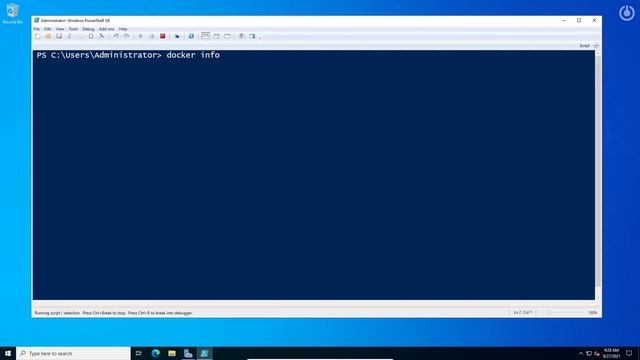Show the Command Window icon
This screenshot has height=360, width=640.
tap(241, 36)
